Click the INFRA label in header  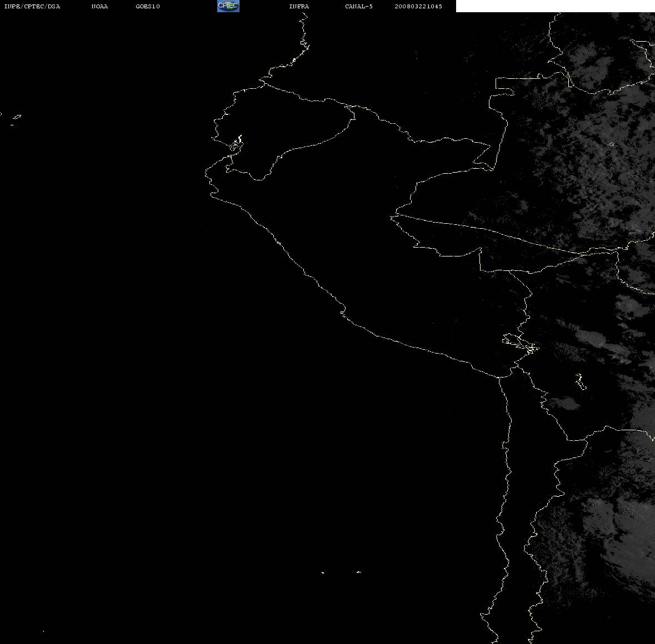[299, 6]
